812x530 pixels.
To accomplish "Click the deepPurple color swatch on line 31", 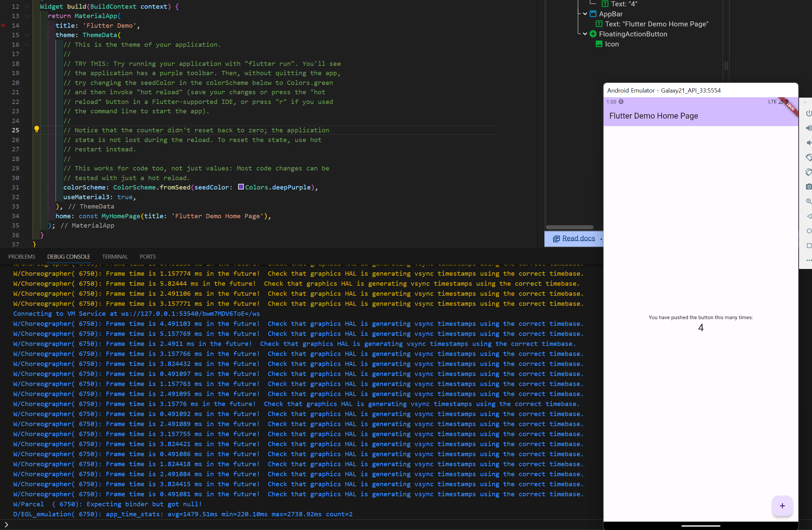I will pyautogui.click(x=241, y=187).
